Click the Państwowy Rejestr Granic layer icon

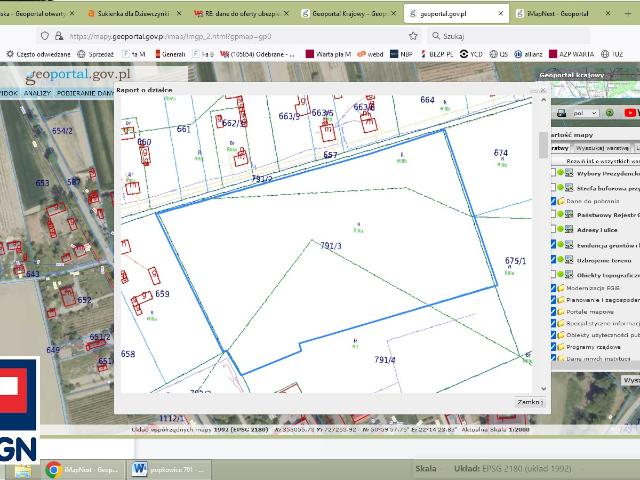click(569, 214)
